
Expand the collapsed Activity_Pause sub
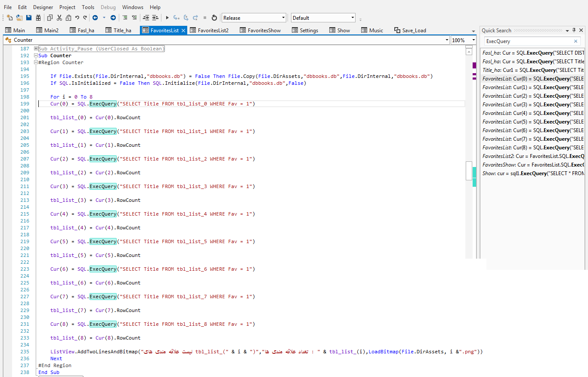[x=36, y=49]
